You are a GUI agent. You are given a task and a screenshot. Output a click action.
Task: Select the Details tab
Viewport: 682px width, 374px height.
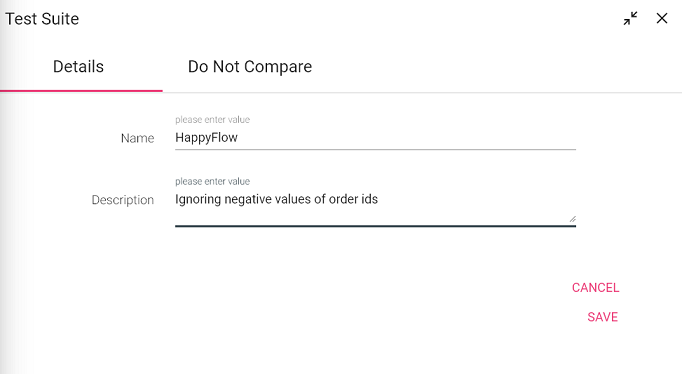[78, 67]
